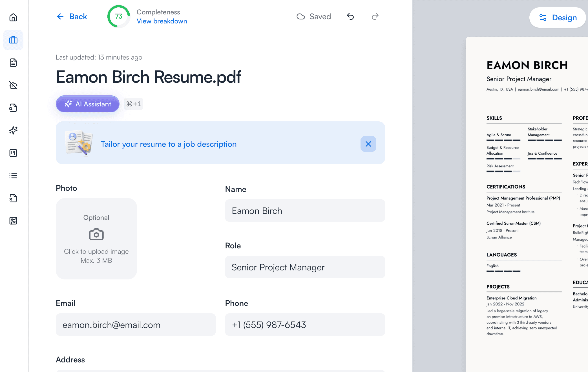The image size is (588, 372).
Task: Open View breakdown link
Action: tap(162, 21)
